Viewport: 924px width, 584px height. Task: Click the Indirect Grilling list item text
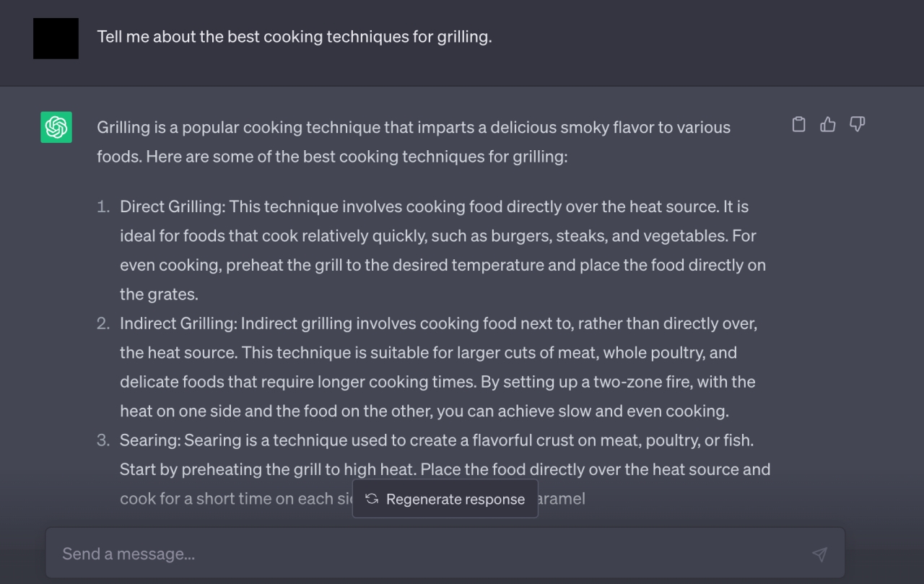click(439, 367)
